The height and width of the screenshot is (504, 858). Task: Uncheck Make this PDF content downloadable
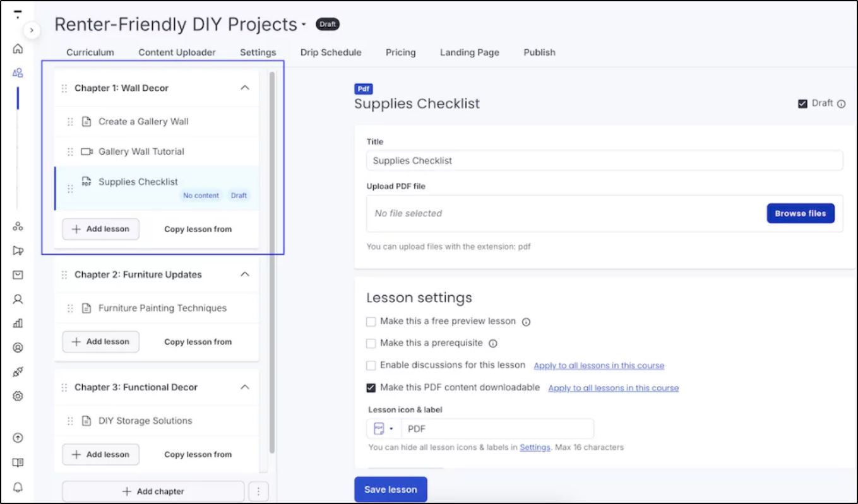371,387
